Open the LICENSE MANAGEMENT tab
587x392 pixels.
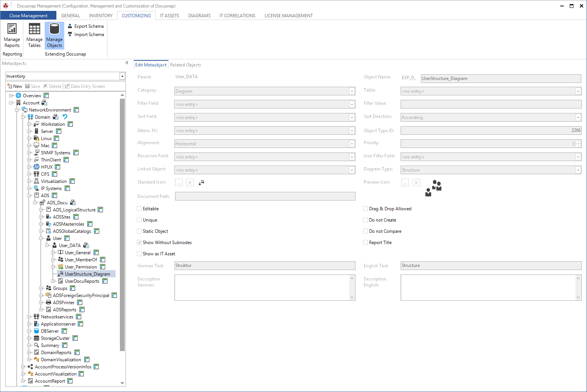[x=289, y=16]
